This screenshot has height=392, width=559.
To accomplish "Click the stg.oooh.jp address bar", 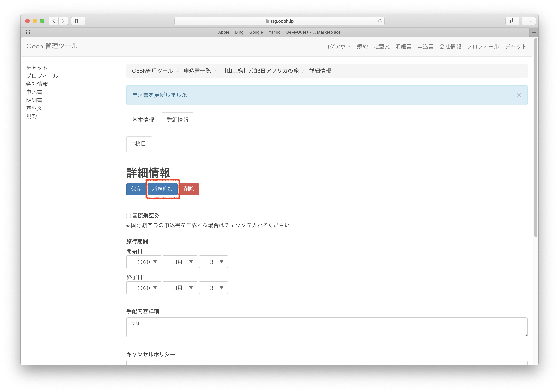I will (x=279, y=21).
